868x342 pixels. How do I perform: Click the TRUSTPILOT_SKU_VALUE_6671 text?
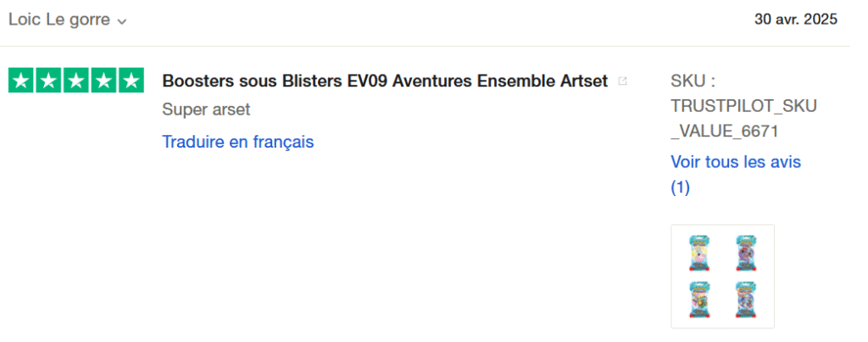click(x=743, y=119)
